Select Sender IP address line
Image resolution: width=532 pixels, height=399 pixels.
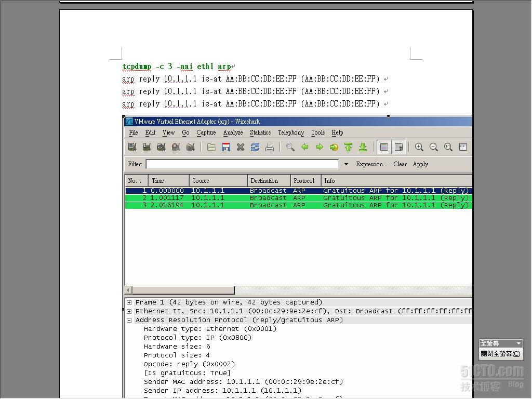click(222, 391)
